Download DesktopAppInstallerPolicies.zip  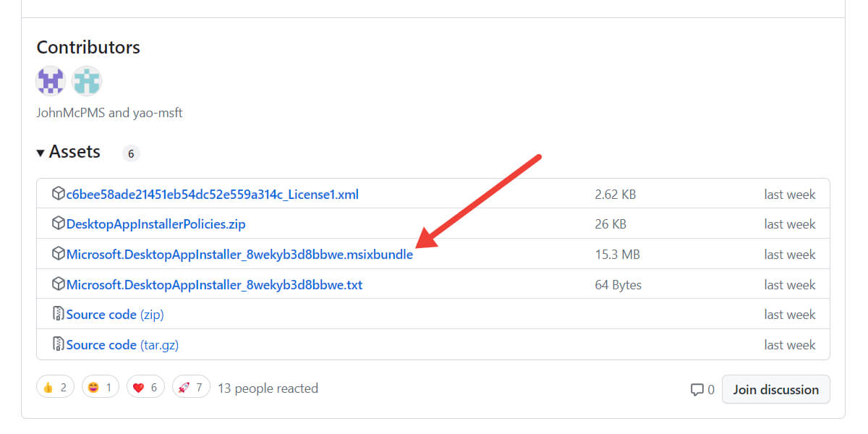156,224
